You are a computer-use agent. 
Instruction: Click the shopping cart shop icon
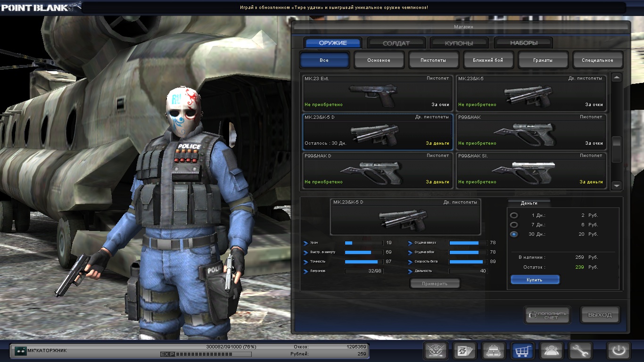coord(523,351)
